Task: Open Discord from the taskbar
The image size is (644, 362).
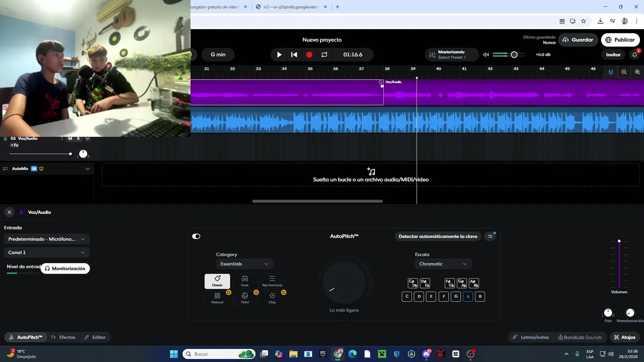Action: coord(427,354)
